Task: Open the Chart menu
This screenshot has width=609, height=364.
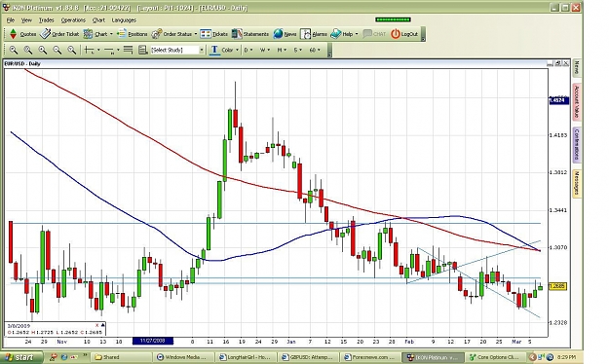Action: point(98,20)
